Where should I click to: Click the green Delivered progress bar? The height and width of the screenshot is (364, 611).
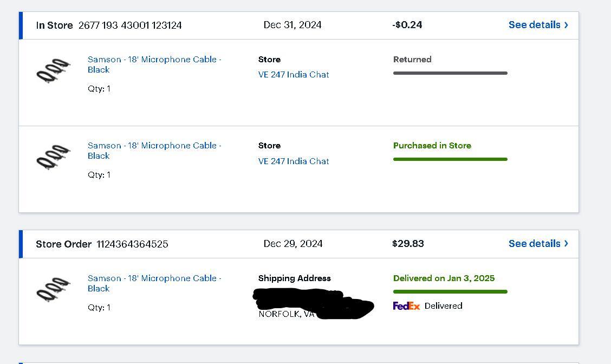pyautogui.click(x=450, y=292)
